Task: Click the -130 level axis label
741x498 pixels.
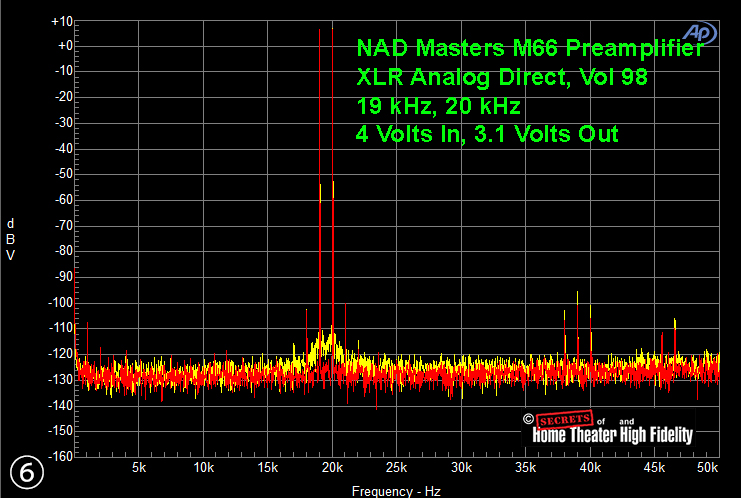Action: 60,379
